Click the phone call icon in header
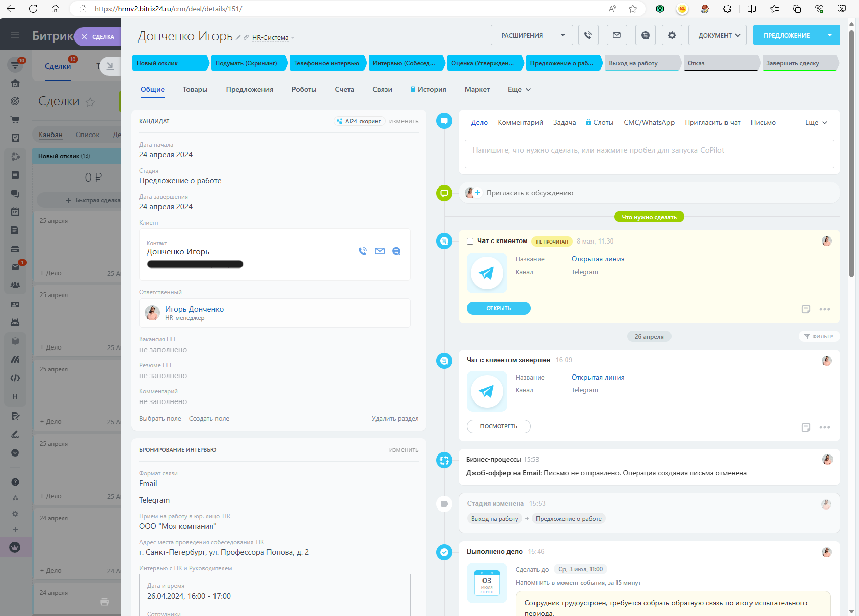 pyautogui.click(x=587, y=35)
